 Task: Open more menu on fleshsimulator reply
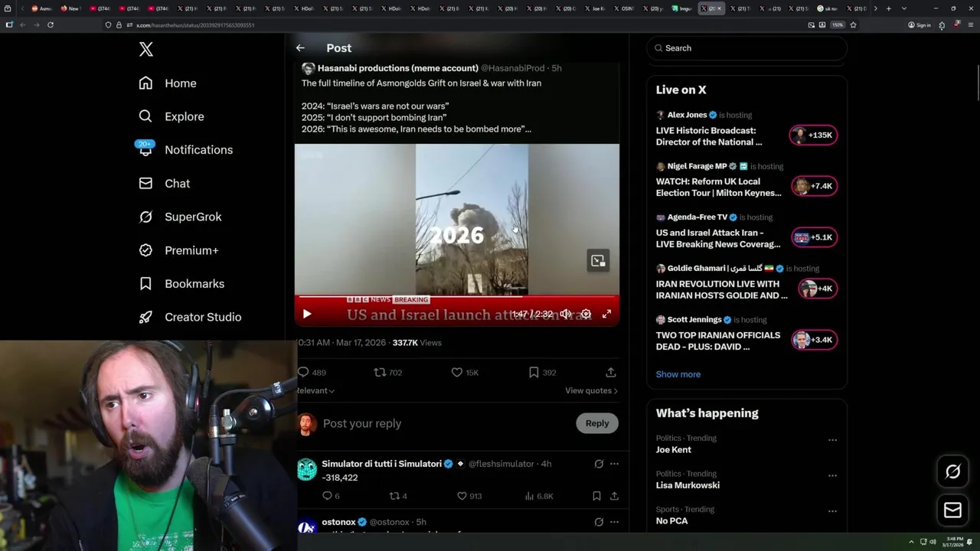pyautogui.click(x=614, y=464)
